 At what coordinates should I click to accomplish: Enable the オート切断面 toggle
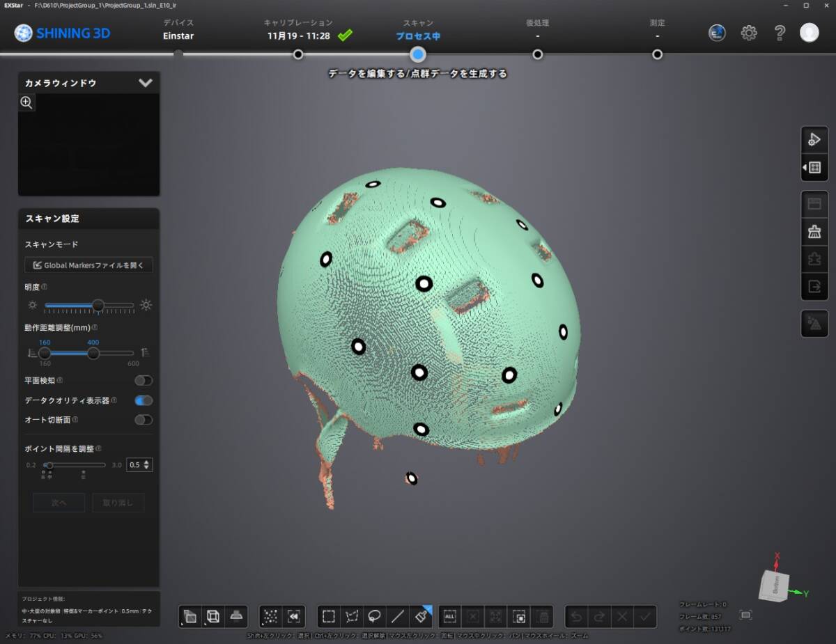pyautogui.click(x=144, y=420)
